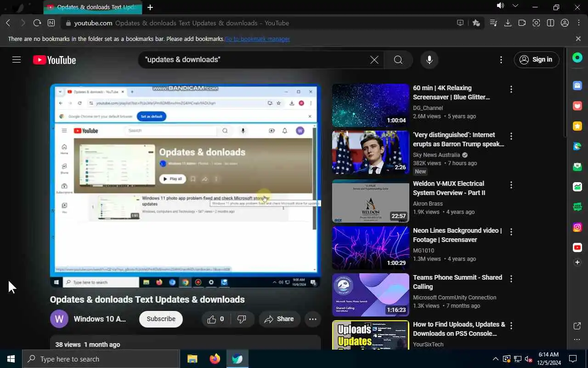Viewport: 588px width, 368px height.
Task: Open options for PS5 Uploads video
Action: pos(511,326)
